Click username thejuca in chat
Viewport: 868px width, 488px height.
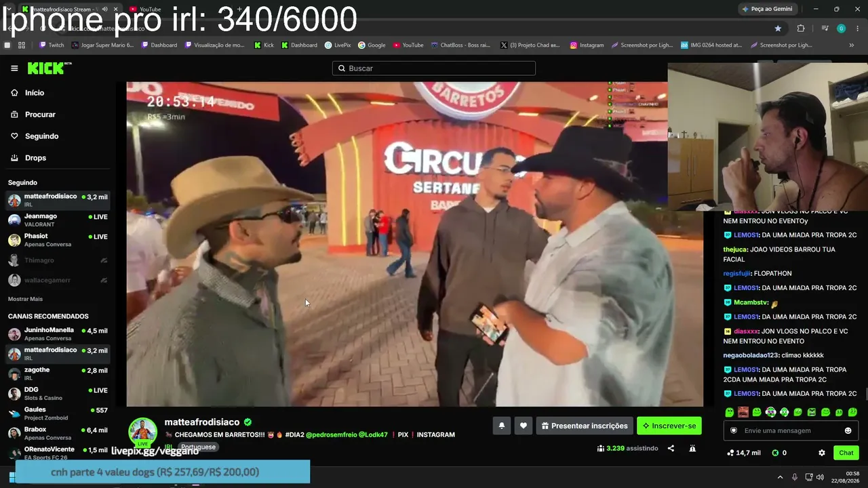[735, 249]
